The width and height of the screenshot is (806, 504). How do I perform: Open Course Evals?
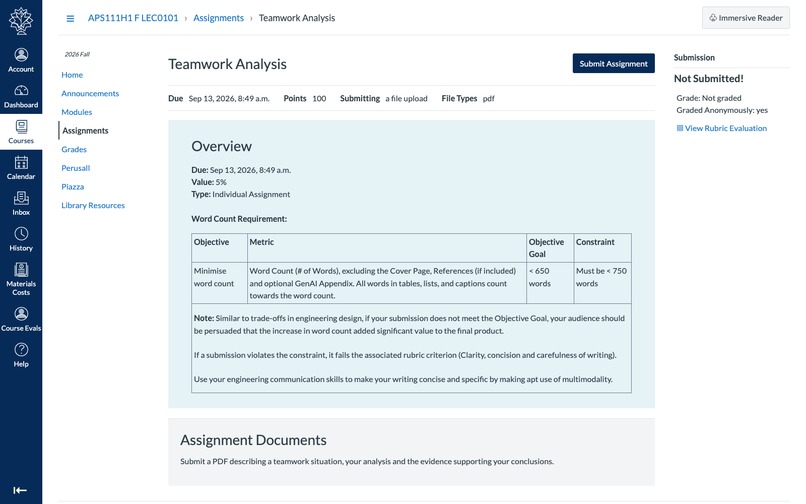pos(21,319)
